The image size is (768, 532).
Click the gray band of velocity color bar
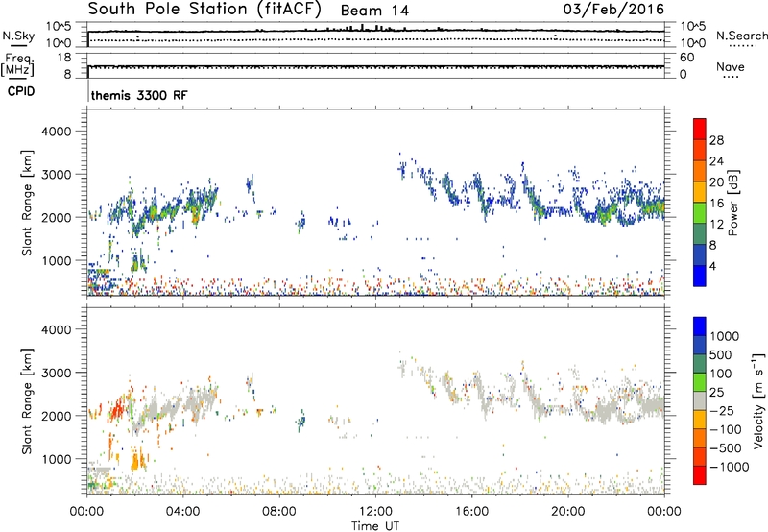[x=700, y=400]
